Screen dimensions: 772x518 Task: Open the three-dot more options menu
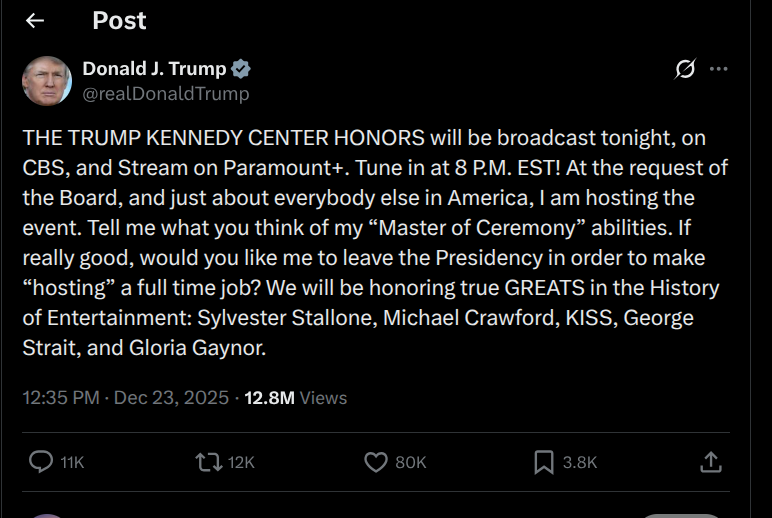click(x=719, y=69)
